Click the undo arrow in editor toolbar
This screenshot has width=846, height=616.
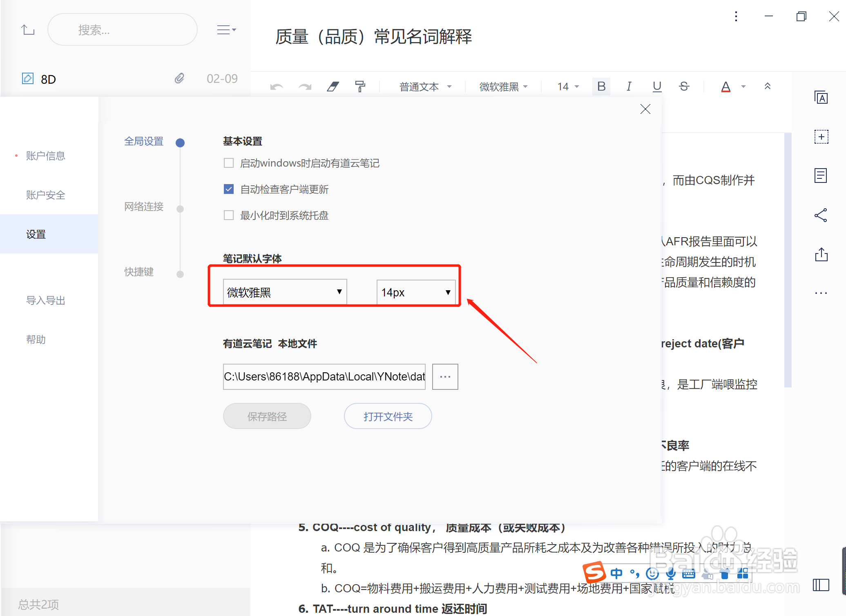(277, 87)
